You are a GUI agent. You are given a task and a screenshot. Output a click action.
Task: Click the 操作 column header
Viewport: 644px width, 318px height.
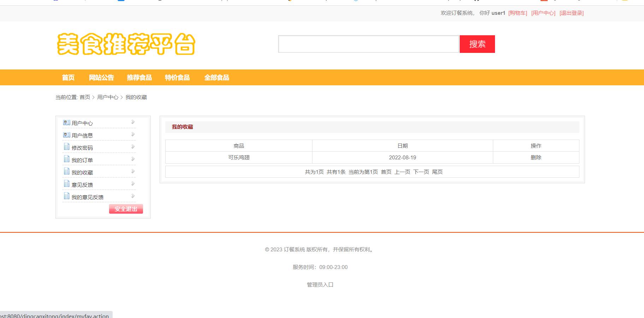tap(536, 146)
